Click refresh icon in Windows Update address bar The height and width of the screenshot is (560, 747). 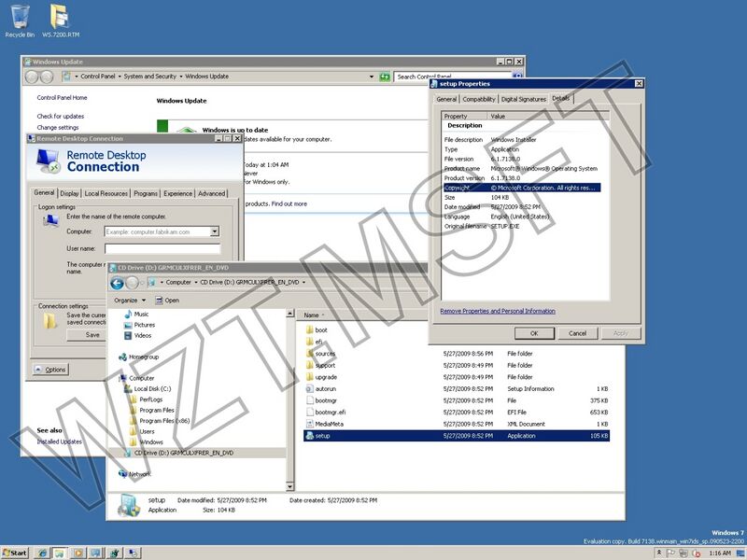385,77
